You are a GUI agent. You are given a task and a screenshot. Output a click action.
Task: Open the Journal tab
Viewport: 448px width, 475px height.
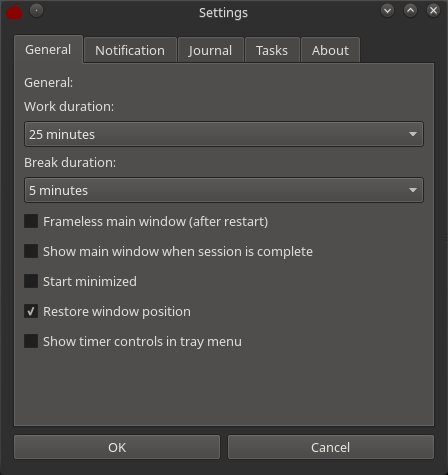210,50
